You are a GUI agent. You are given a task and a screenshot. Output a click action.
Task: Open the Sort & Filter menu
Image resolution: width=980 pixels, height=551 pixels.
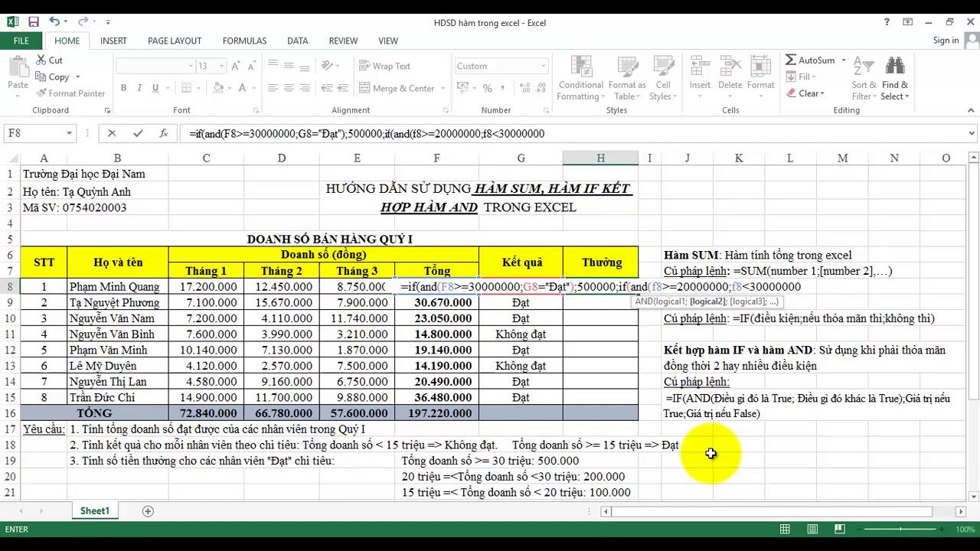pyautogui.click(x=864, y=78)
